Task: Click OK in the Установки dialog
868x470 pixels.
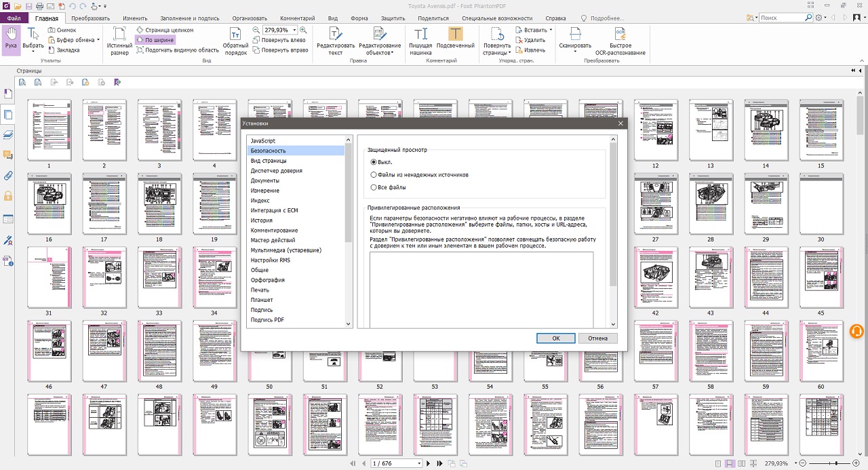Action: click(x=555, y=338)
